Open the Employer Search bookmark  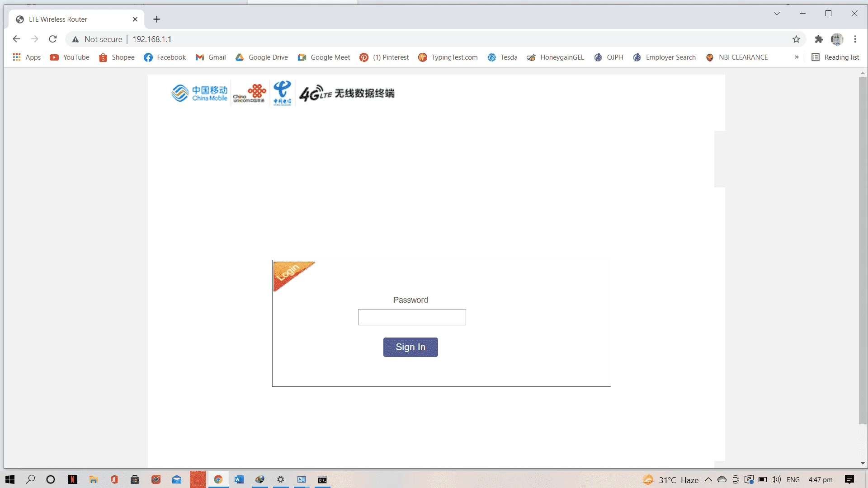[x=664, y=57]
